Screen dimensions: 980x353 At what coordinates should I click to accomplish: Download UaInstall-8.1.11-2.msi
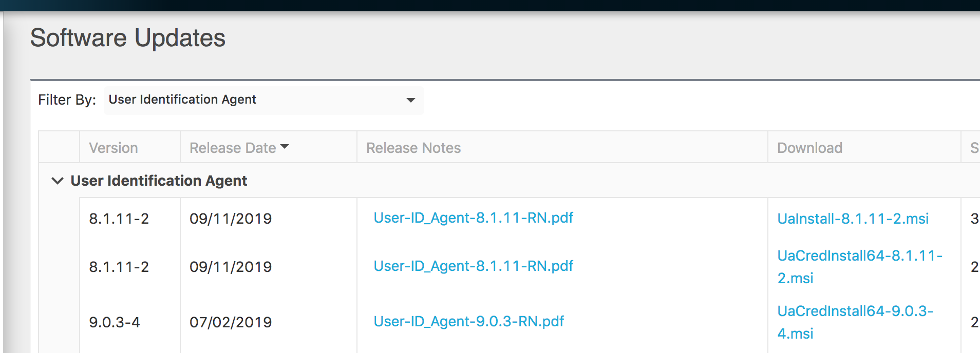(x=853, y=219)
